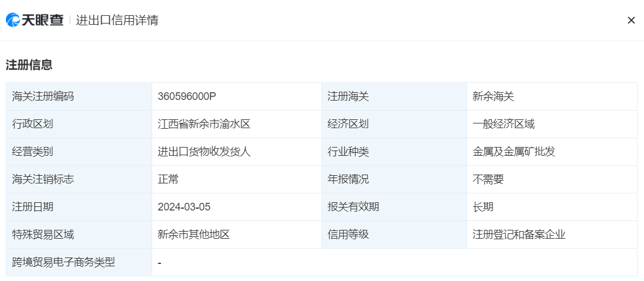Click registration date 2024-03-05
Screen dimensions: 644x281
(184, 207)
